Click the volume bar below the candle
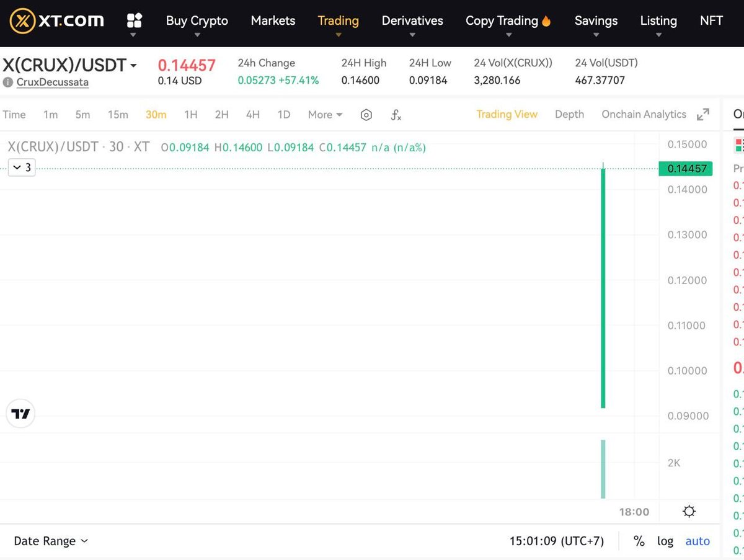The width and height of the screenshot is (744, 560). (603, 469)
